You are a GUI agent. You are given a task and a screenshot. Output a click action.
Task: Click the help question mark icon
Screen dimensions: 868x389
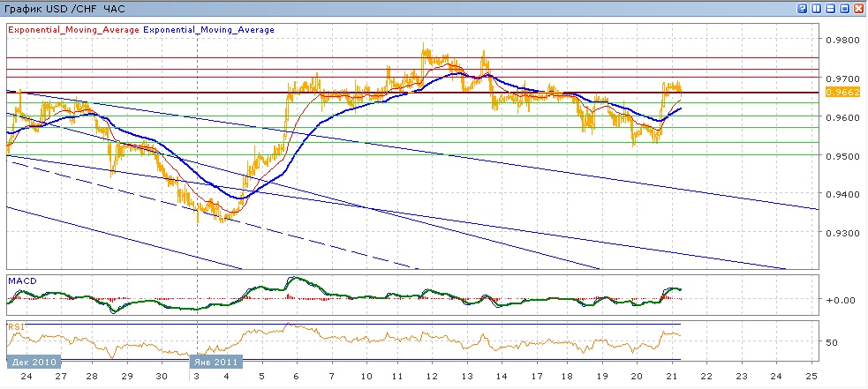point(802,8)
